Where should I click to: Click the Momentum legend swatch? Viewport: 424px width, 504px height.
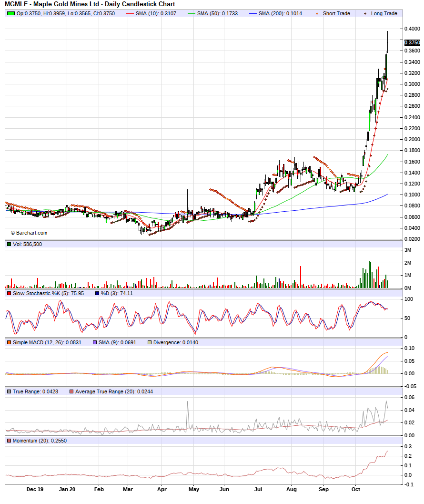point(9,441)
